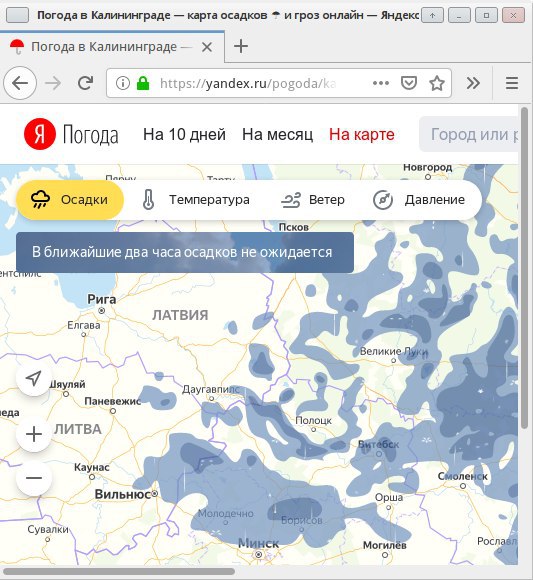Click Витебск city label on map
The height and width of the screenshot is (580, 533).
click(378, 444)
